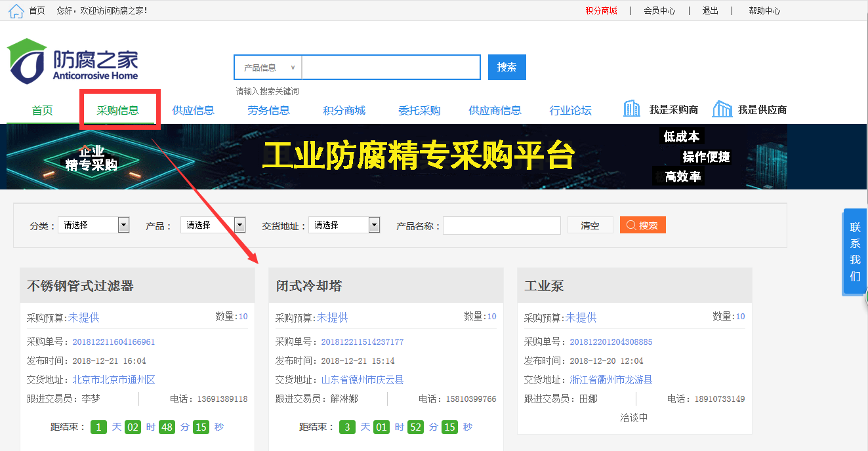Click the 我是供应商 building icon

[x=722, y=109]
